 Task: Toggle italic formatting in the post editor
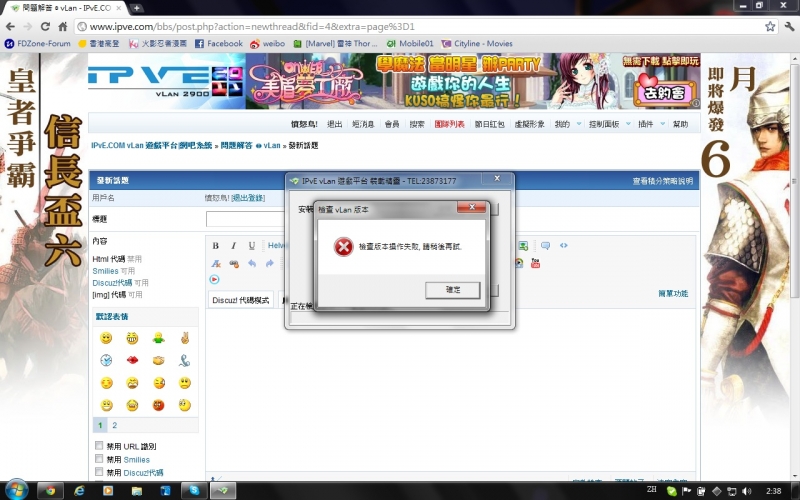[x=234, y=245]
